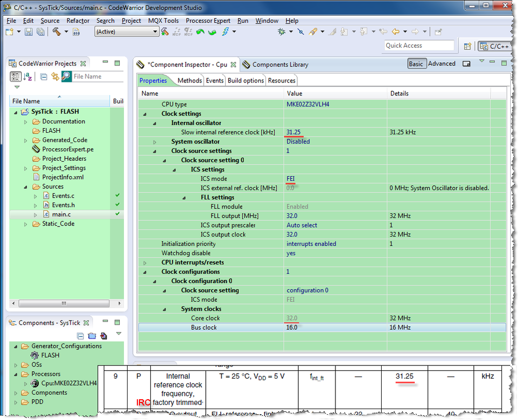The image size is (518, 420).
Task: Click the Debug bug icon in toolbar
Action: point(282,32)
